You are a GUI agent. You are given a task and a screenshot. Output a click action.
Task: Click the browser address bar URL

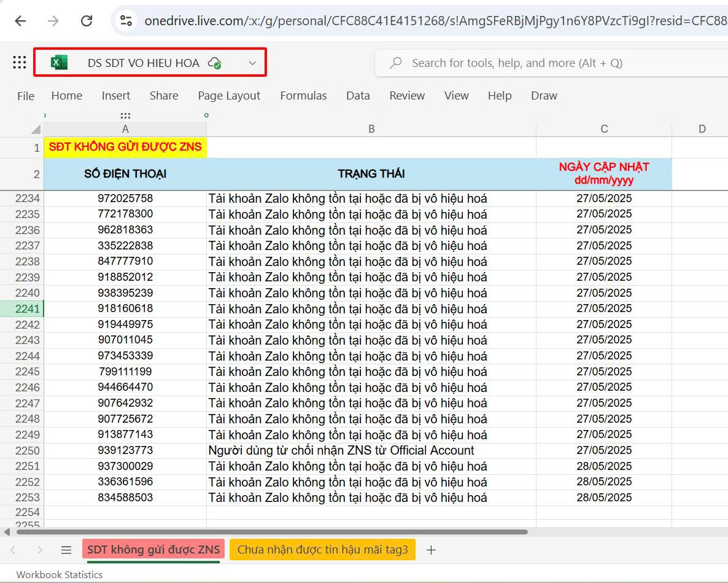pos(435,21)
